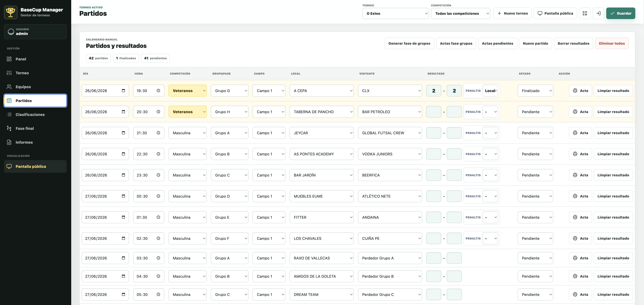Viewport: 644px width, 305px height.
Task: Open the Todas las competiciones dropdown
Action: click(460, 13)
